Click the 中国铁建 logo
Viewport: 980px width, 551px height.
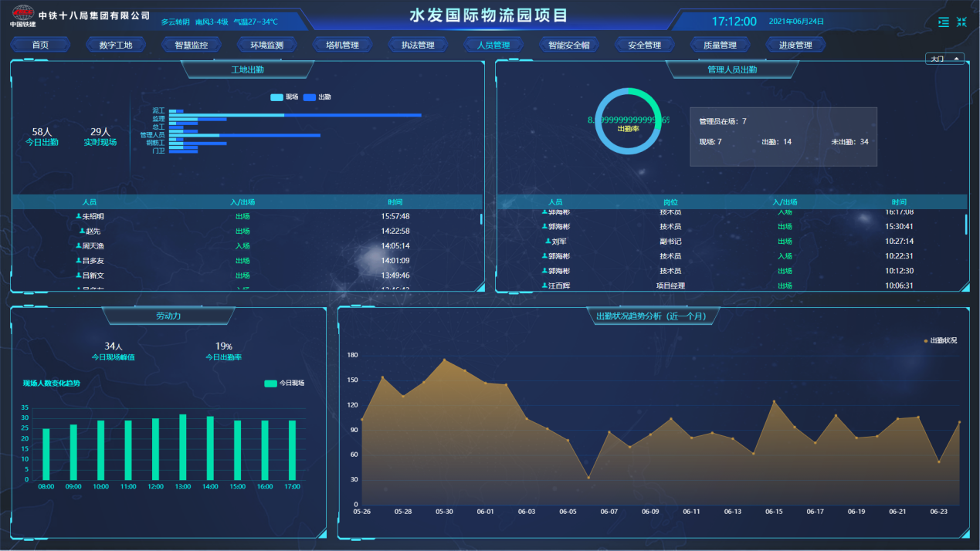pyautogui.click(x=22, y=15)
